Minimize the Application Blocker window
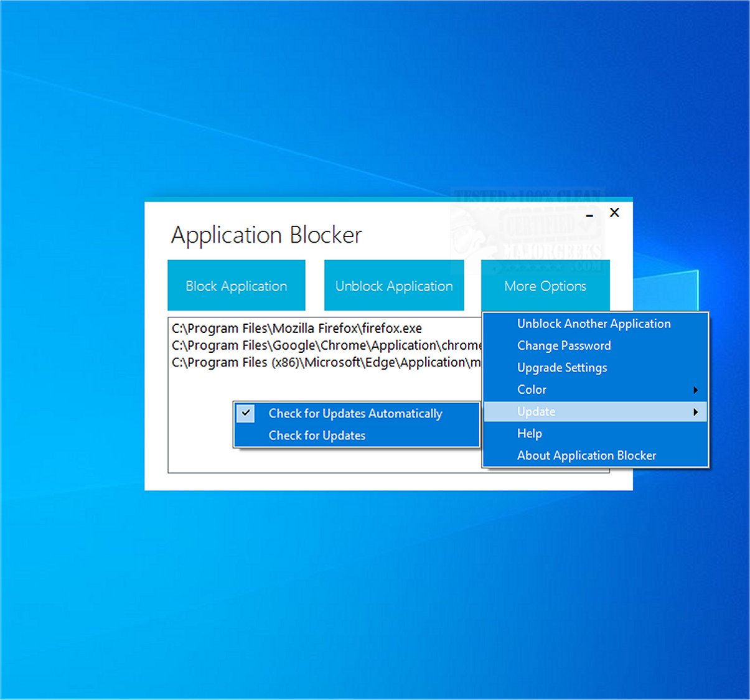The width and height of the screenshot is (750, 700). [589, 213]
